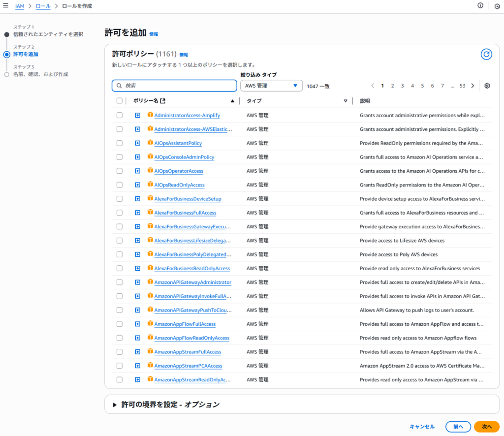Expand details for AdministratorAccess-AWSElastic policy
This screenshot has height=436, width=504.
point(138,129)
